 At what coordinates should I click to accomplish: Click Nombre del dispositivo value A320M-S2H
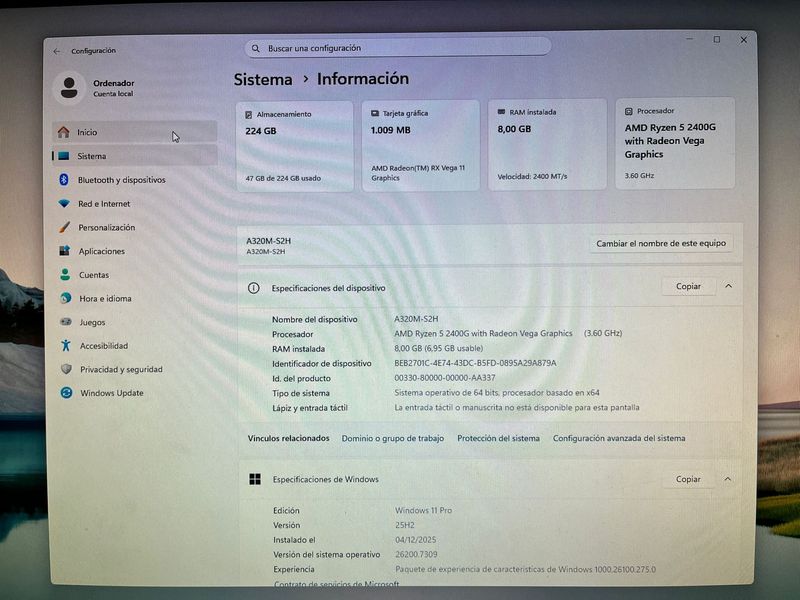click(416, 319)
